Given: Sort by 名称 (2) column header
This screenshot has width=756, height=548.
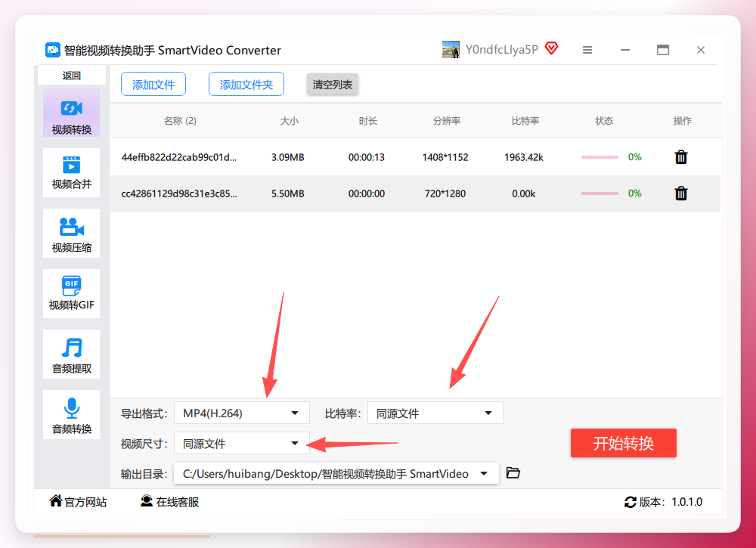Looking at the screenshot, I should coord(180,120).
